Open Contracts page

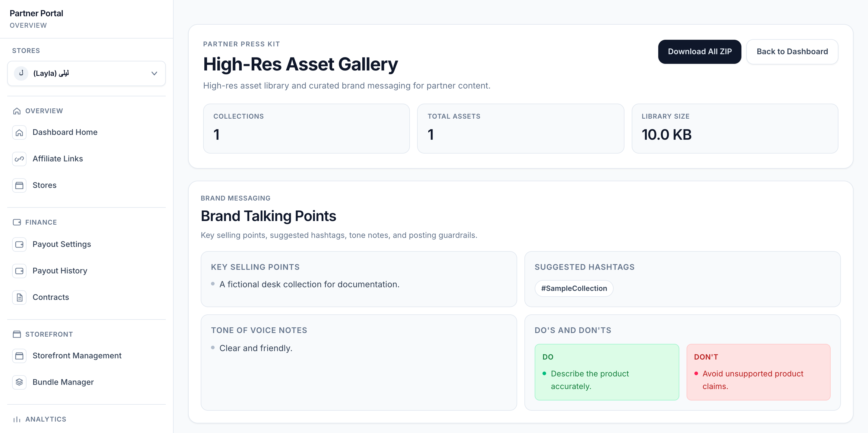tap(86, 297)
